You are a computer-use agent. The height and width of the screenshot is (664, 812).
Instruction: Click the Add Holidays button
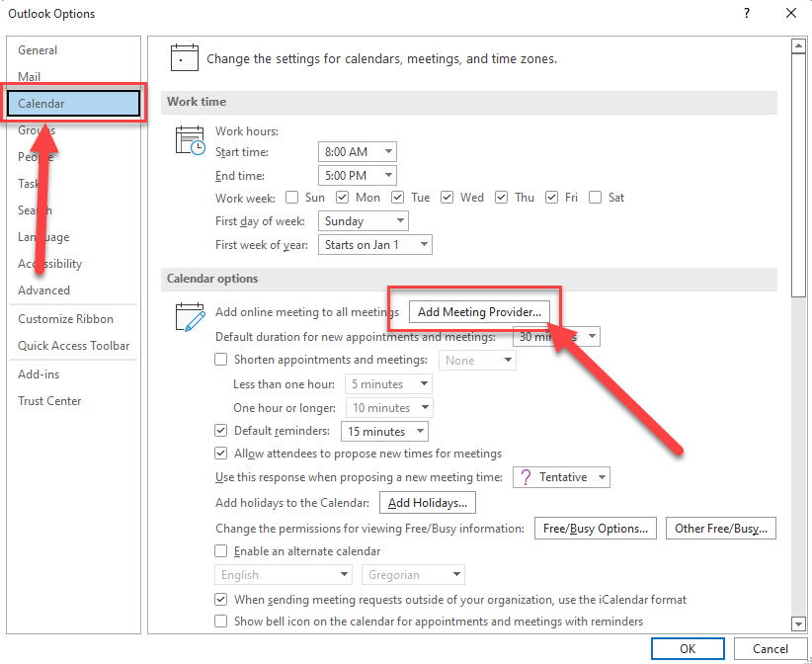point(428,502)
